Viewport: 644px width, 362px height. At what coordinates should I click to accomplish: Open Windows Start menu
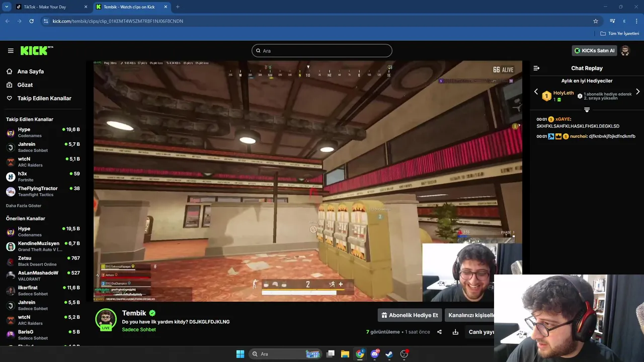pos(240,354)
